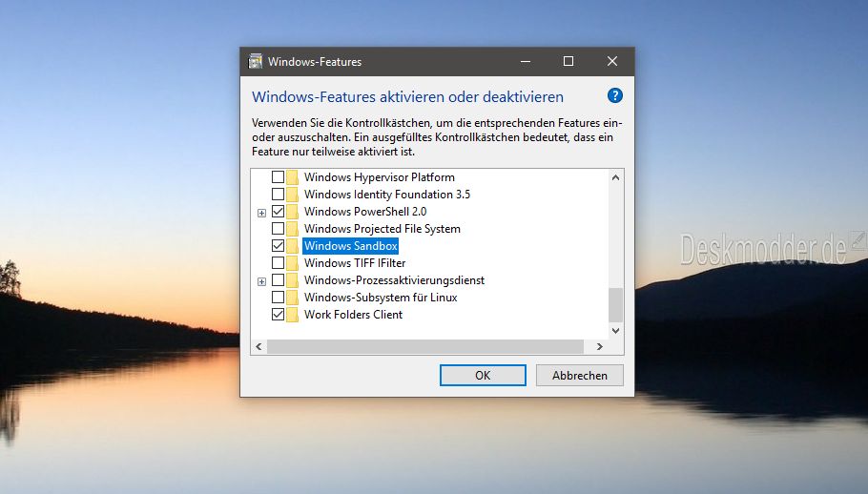Screen dimensions: 868x494
Task: Expand the Windows PowerShell 2.0 node
Action: 262,213
